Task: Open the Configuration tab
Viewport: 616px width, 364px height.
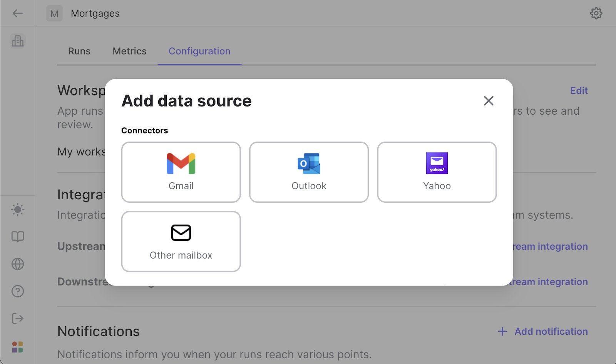Action: [x=199, y=51]
